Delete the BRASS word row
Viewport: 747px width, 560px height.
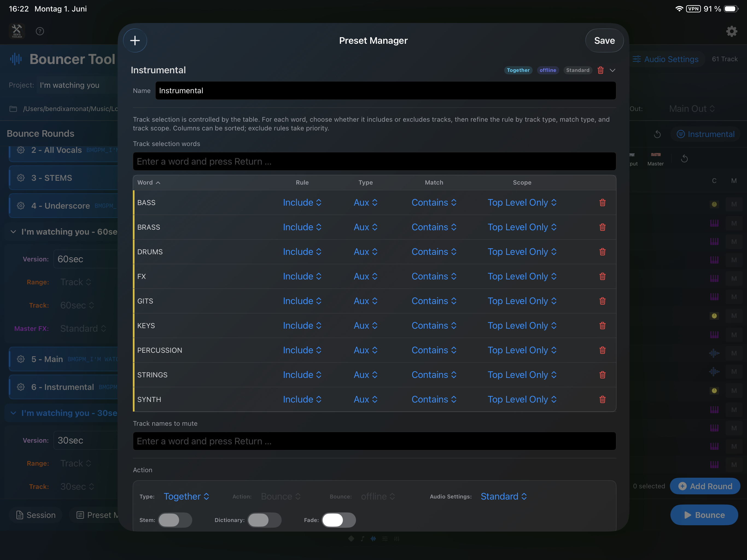pyautogui.click(x=602, y=227)
